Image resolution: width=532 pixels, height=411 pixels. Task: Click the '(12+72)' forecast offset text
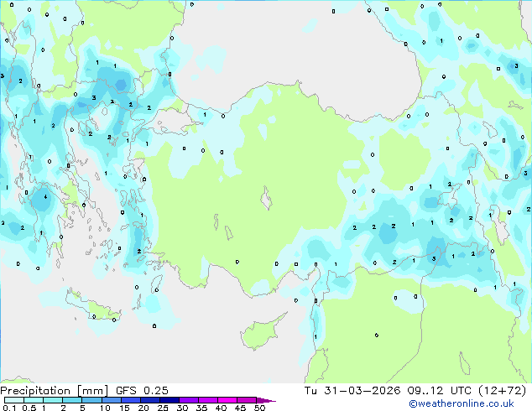point(502,391)
